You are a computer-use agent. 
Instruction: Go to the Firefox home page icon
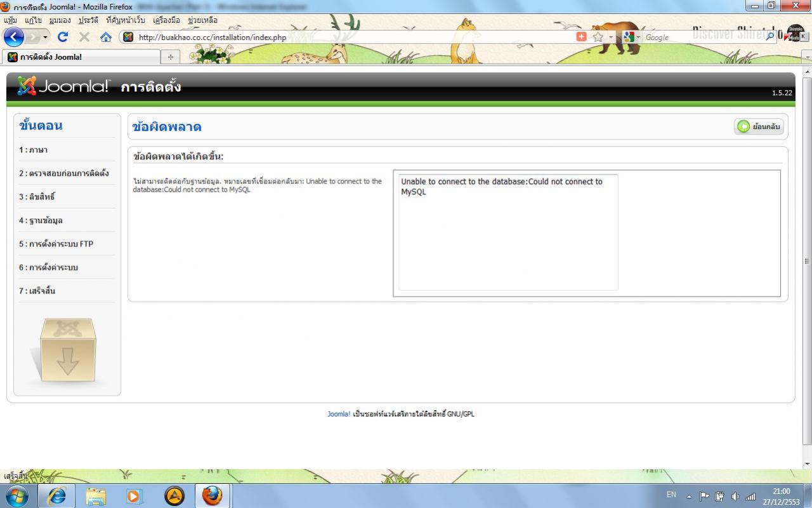[x=106, y=37]
